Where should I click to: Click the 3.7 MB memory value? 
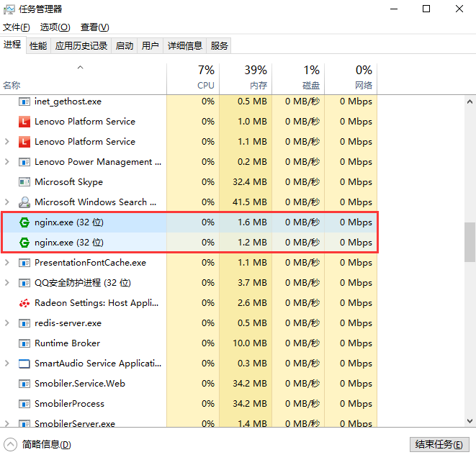[x=252, y=283]
